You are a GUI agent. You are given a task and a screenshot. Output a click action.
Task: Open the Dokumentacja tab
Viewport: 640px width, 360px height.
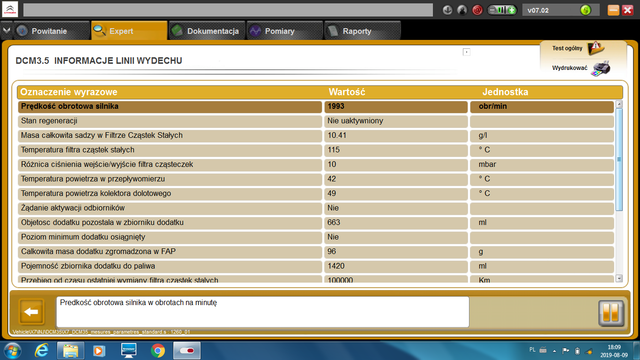point(207,31)
